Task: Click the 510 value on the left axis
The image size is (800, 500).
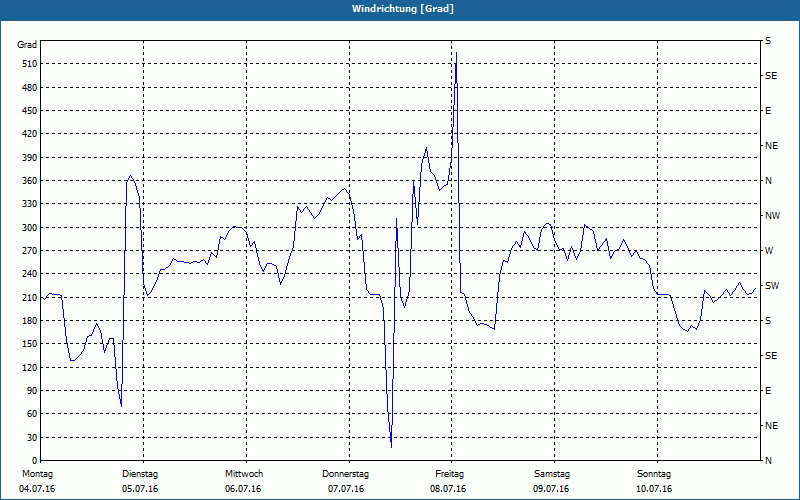Action: click(30, 64)
